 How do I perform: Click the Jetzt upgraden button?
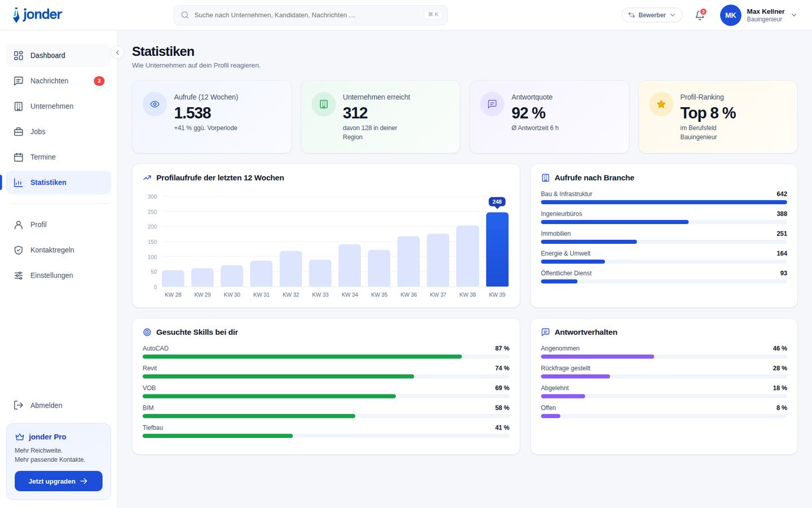(x=59, y=481)
